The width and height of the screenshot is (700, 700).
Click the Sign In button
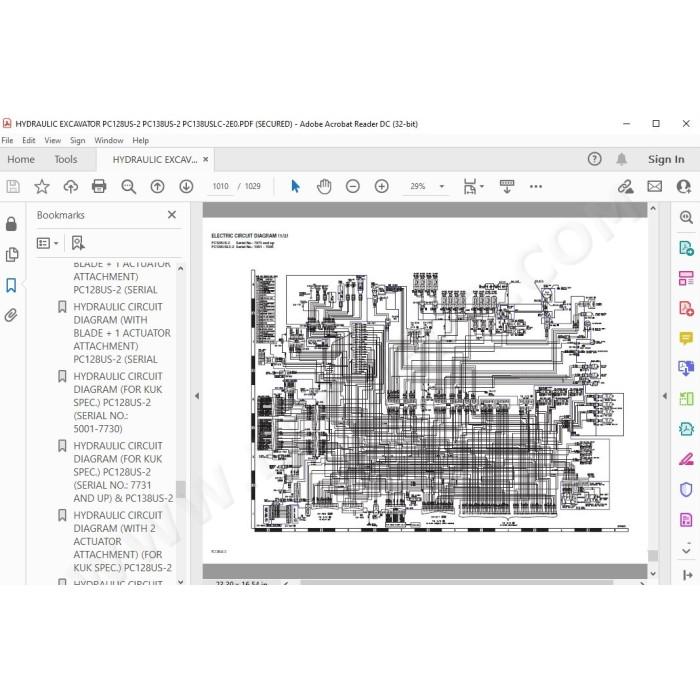click(666, 159)
